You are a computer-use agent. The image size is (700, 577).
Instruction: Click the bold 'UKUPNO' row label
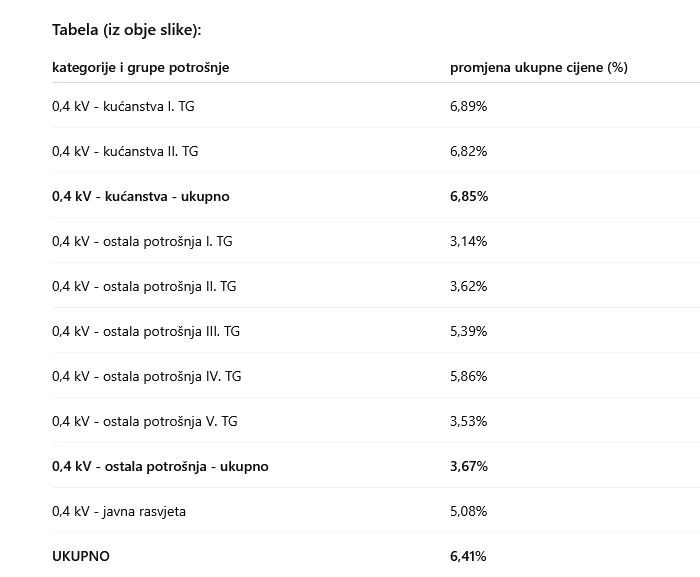[81, 556]
